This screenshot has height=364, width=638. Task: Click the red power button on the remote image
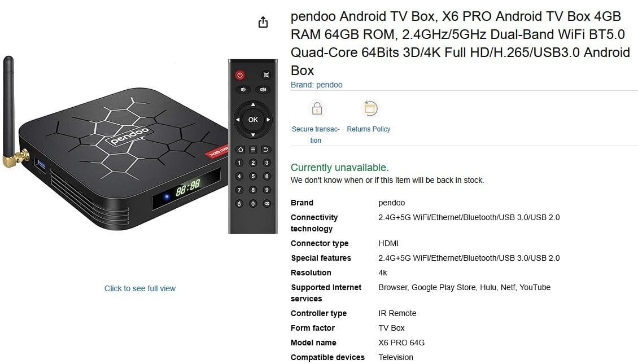click(x=240, y=75)
